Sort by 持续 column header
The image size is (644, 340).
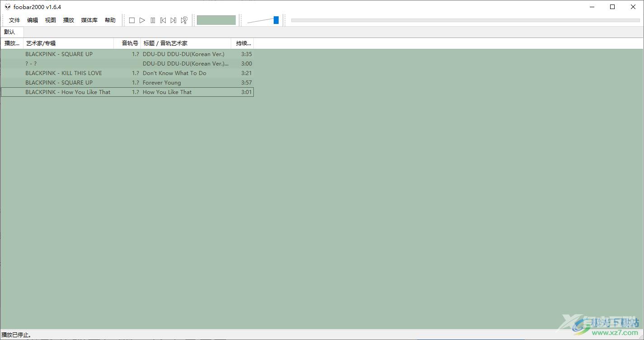pos(243,43)
